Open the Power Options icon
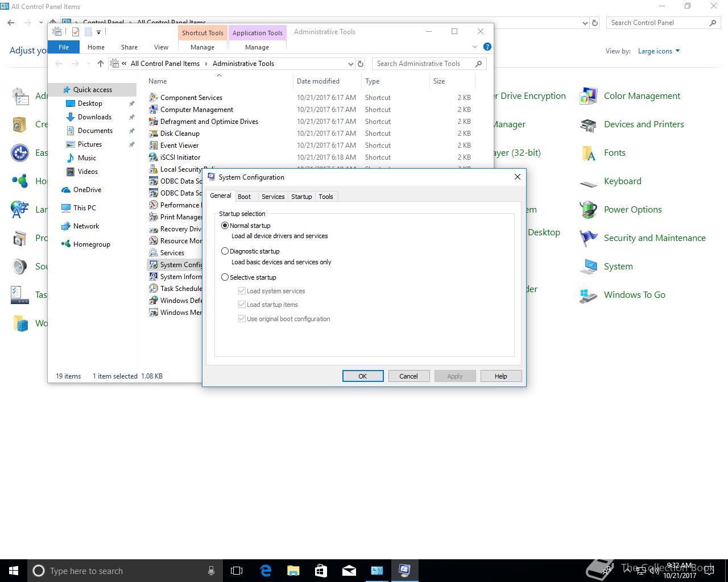Screen dimensions: 728x582 (588, 210)
